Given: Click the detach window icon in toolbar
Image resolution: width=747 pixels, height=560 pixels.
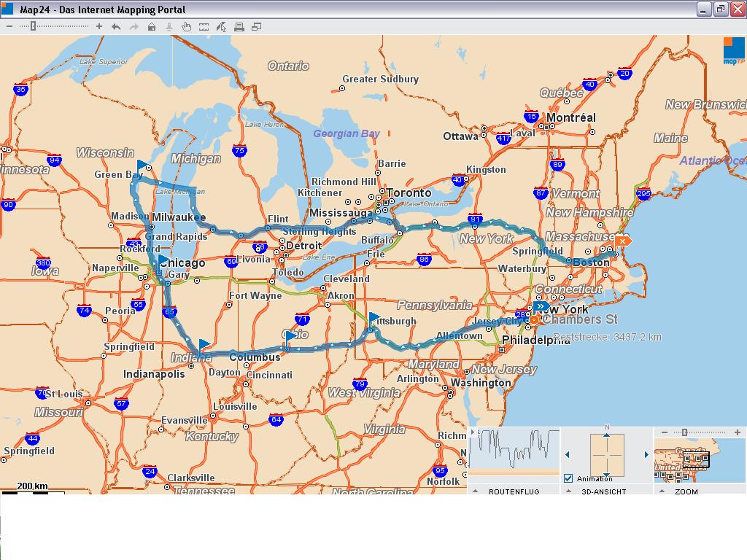Looking at the screenshot, I should click(x=257, y=27).
